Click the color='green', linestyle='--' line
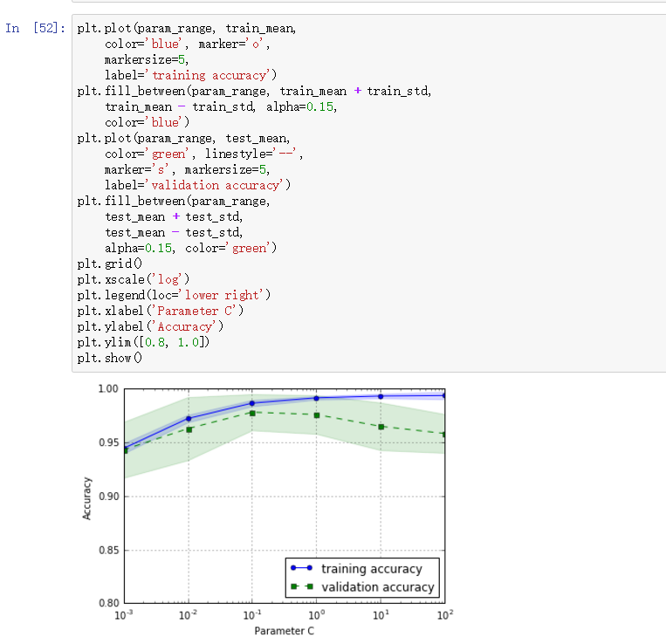This screenshot has width=666, height=644. click(x=204, y=154)
